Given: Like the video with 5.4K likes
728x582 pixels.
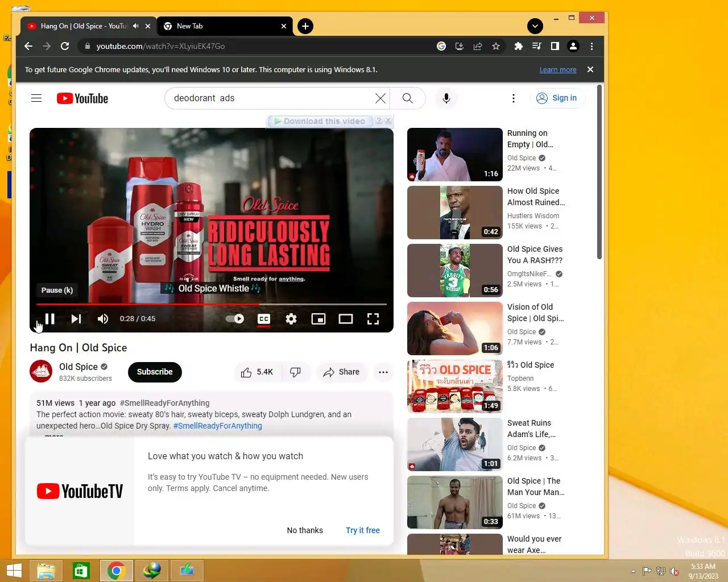Looking at the screenshot, I should click(257, 372).
